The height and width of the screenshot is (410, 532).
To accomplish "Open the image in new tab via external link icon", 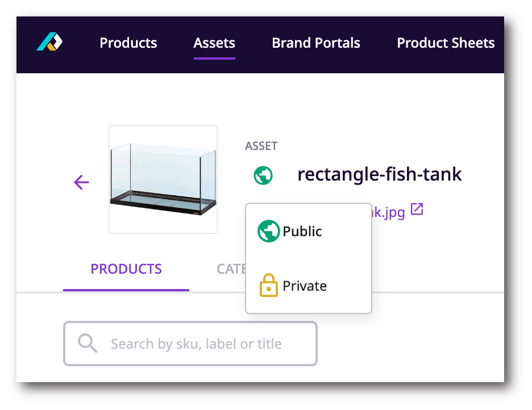I will tap(417, 209).
